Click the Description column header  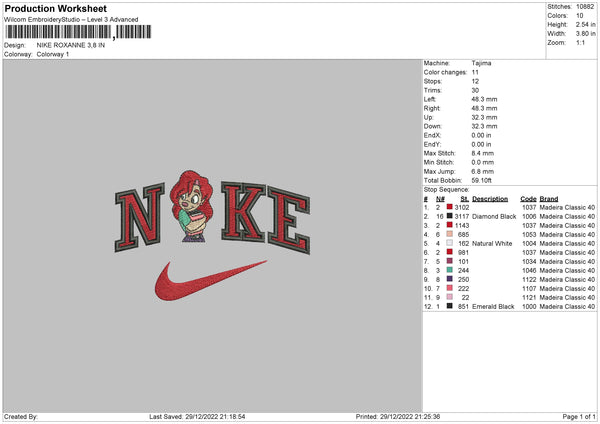490,199
